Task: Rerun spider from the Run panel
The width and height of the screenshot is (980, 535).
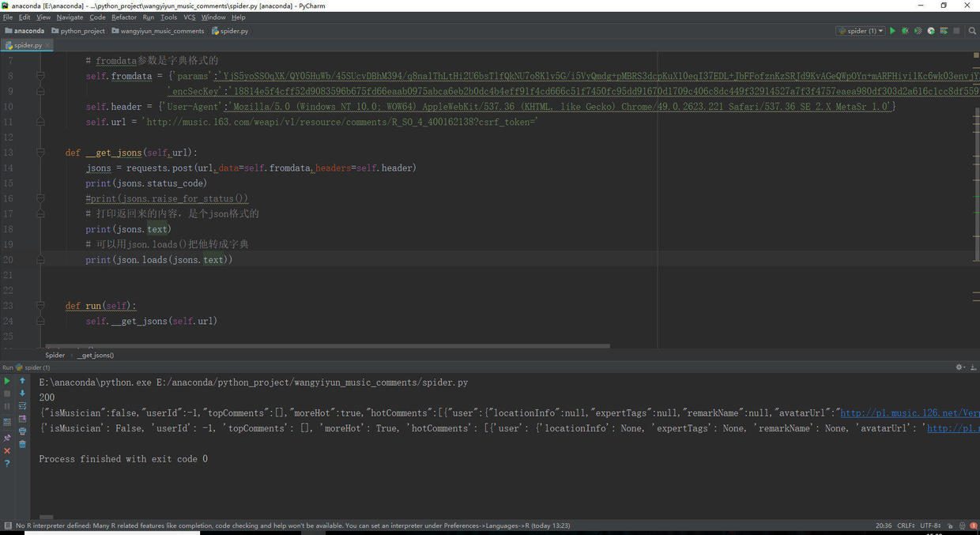Action: pyautogui.click(x=7, y=381)
